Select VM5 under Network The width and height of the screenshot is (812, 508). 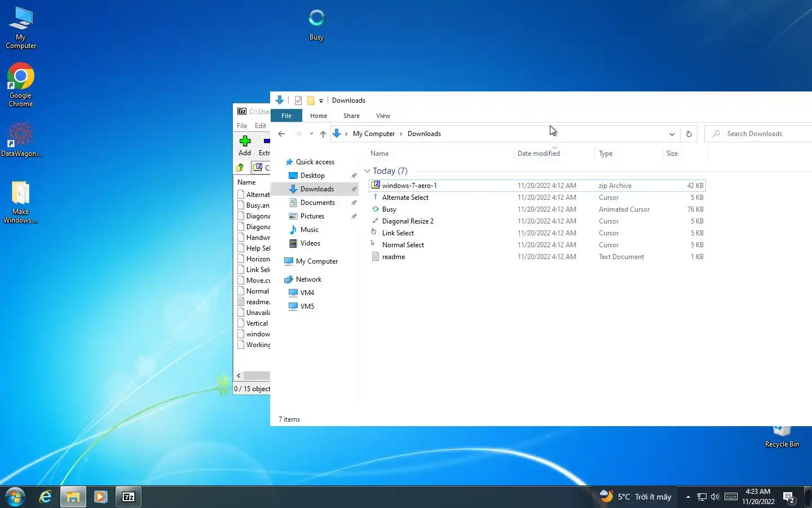pos(307,306)
